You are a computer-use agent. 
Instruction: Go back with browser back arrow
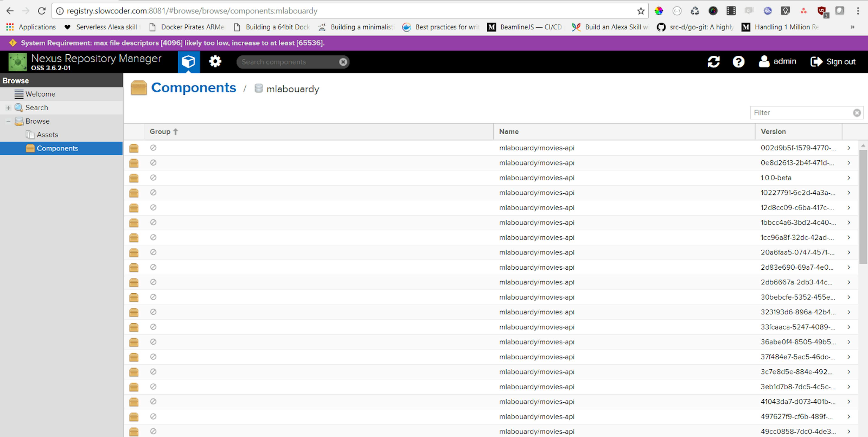point(10,11)
